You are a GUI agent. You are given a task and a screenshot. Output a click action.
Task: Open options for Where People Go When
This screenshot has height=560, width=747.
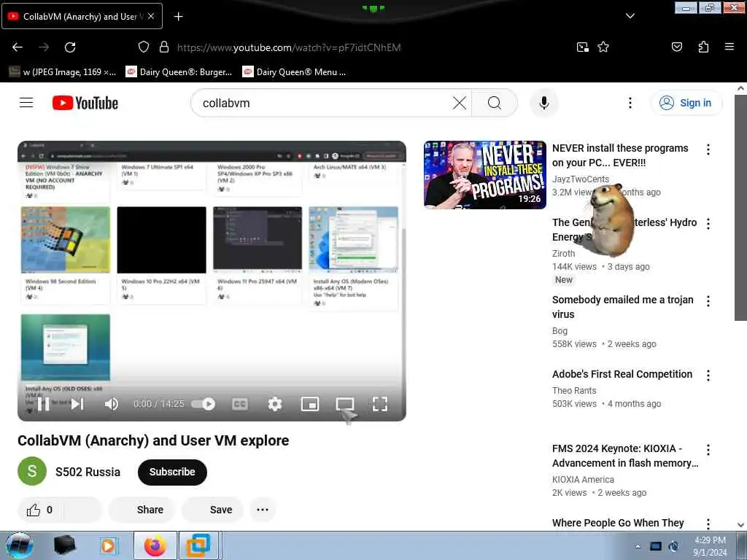coord(708,524)
